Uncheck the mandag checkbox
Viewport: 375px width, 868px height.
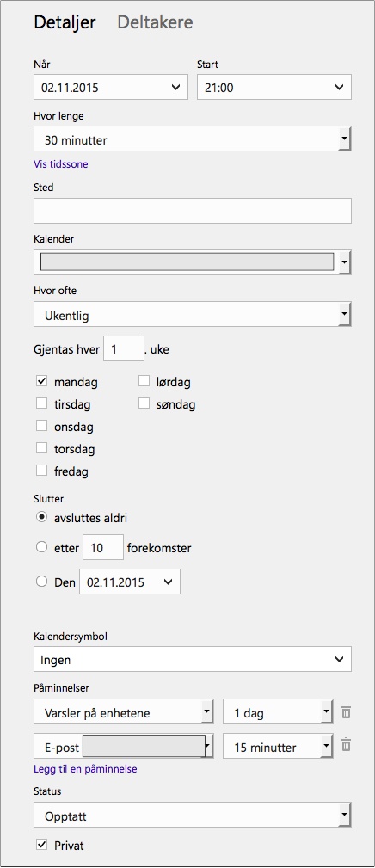(x=41, y=381)
